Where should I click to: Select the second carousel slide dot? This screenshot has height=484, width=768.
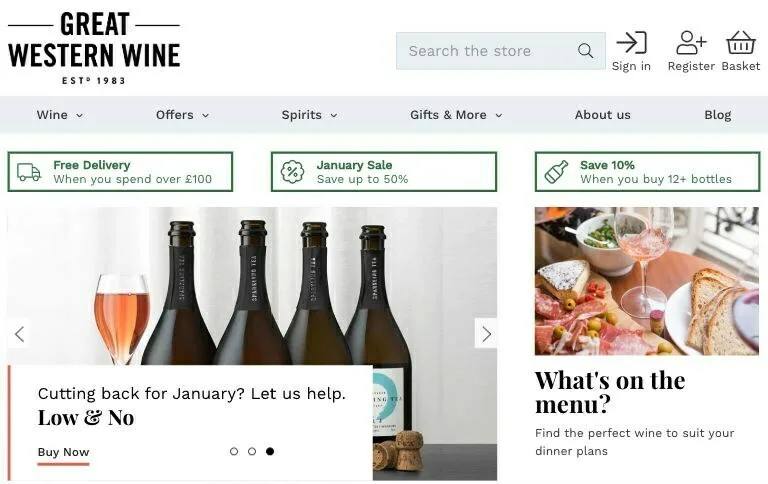(252, 451)
